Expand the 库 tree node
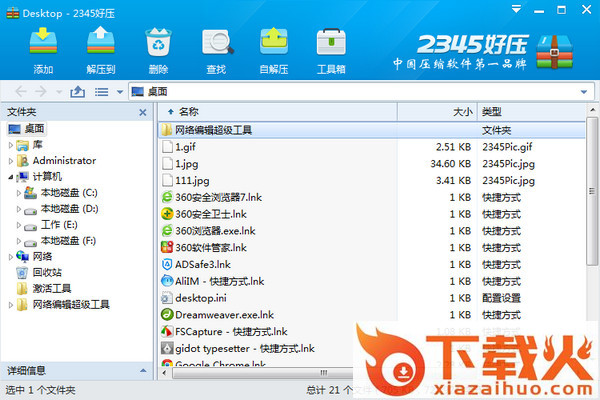600x400 pixels. (x=11, y=145)
